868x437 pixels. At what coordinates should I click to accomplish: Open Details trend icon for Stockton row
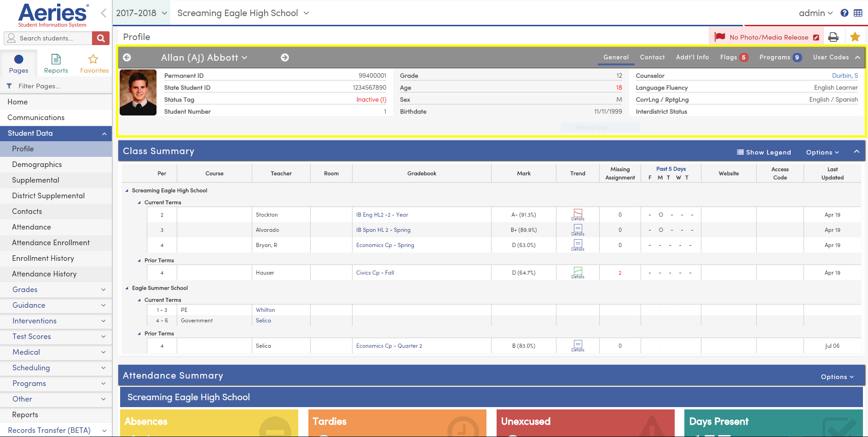pos(578,214)
